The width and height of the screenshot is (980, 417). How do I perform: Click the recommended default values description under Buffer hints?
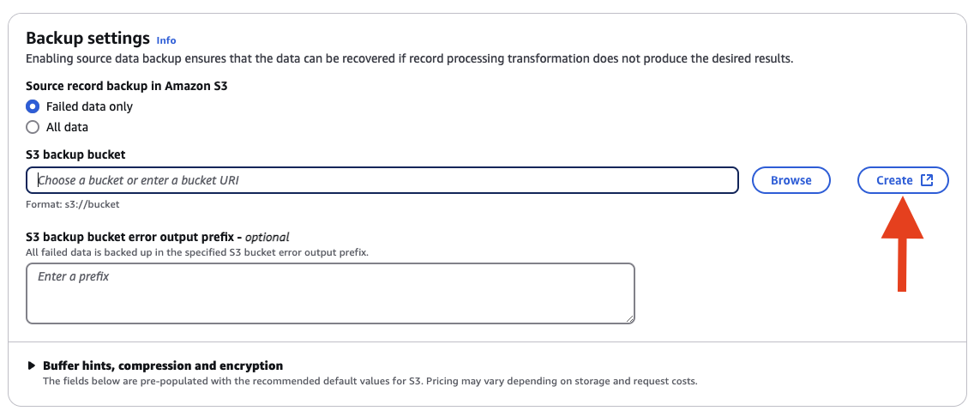point(370,381)
